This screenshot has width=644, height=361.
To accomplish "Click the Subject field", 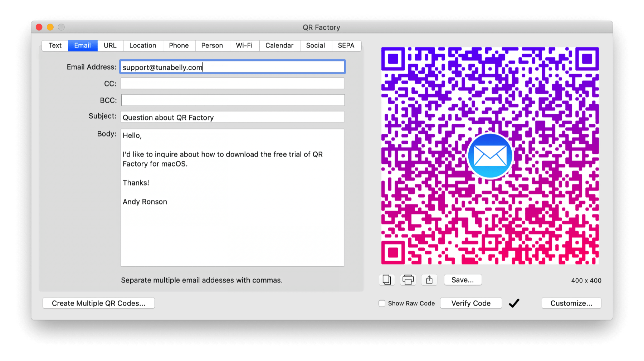I will pyautogui.click(x=233, y=117).
